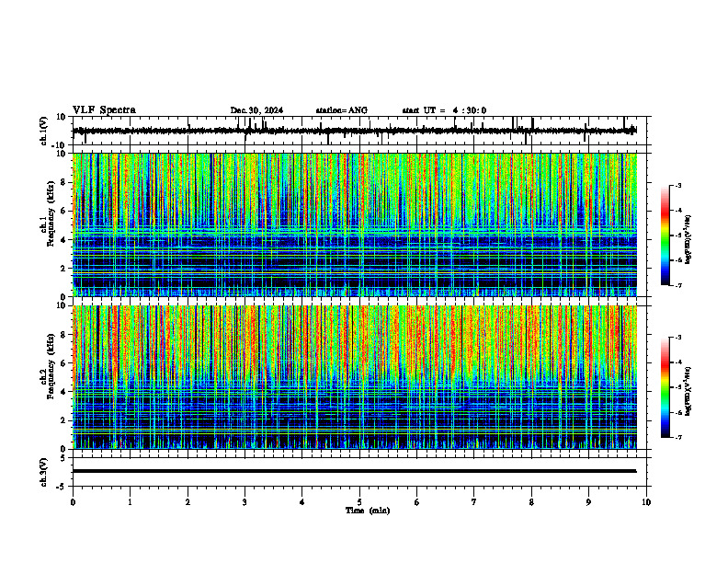Click inside the ch.1 voltage waveform trace panel
This screenshot has height=563, width=728.
click(361, 131)
